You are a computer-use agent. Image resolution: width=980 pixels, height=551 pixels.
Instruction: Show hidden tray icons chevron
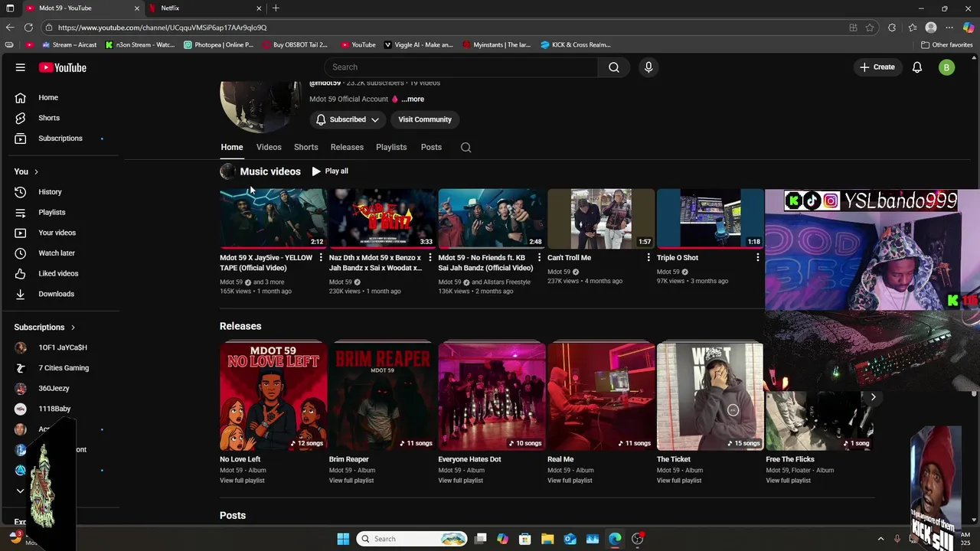[880, 539]
